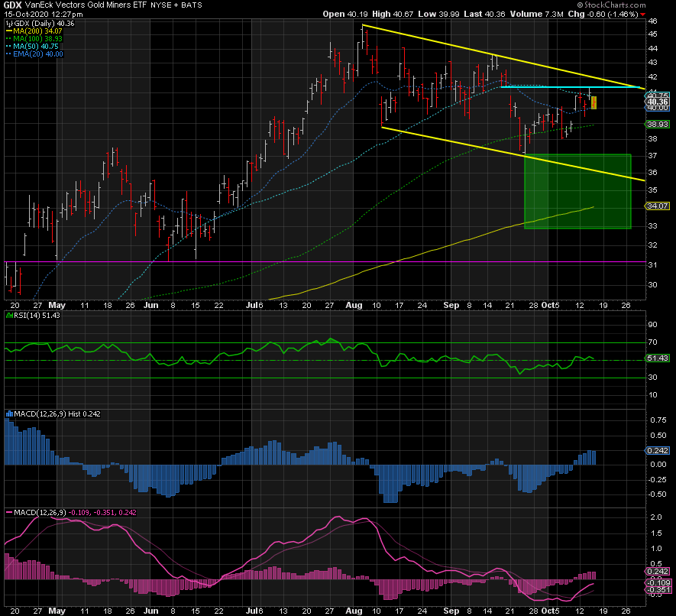Click the EMA(20) 40.00 legend entry

pyautogui.click(x=34, y=54)
